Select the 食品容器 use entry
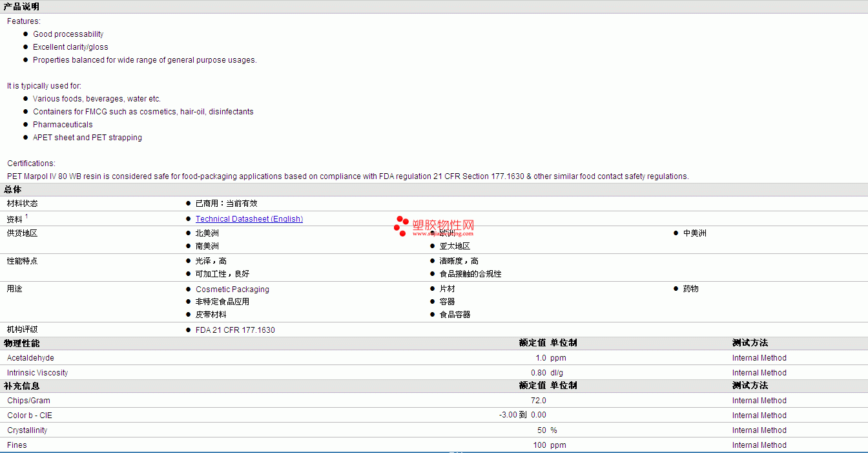This screenshot has width=868, height=453. 455,315
